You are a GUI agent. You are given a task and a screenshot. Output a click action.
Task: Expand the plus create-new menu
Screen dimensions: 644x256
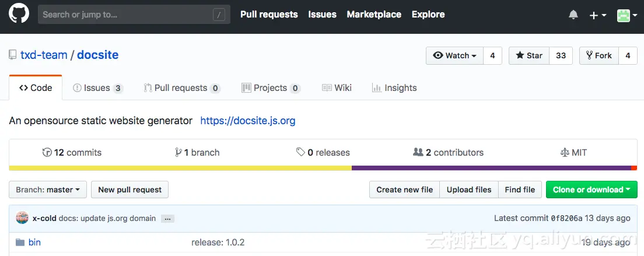coord(597,15)
